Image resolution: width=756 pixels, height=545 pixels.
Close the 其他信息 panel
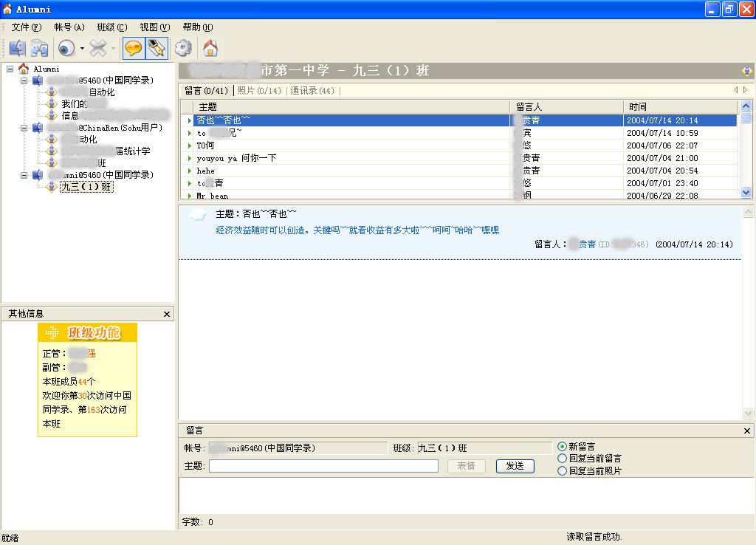coord(167,315)
